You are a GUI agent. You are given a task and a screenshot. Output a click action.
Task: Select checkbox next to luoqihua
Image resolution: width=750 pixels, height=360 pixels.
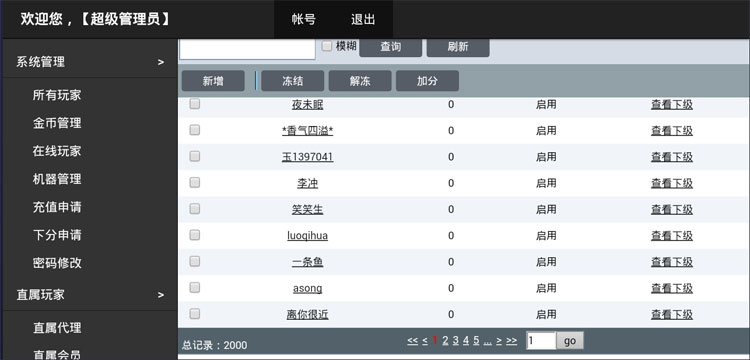[194, 235]
